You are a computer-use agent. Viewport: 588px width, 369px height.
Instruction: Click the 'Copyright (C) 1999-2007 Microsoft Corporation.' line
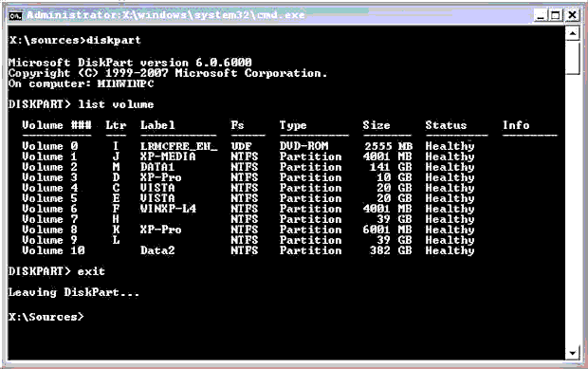pos(168,73)
